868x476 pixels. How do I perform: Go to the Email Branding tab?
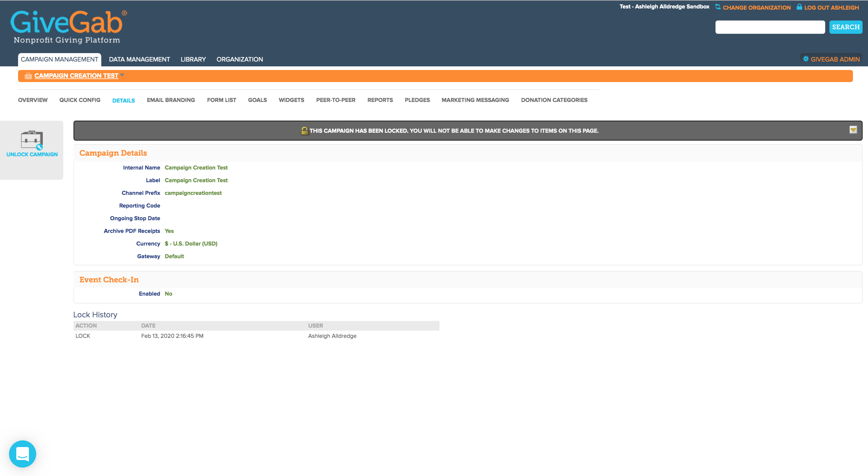171,100
